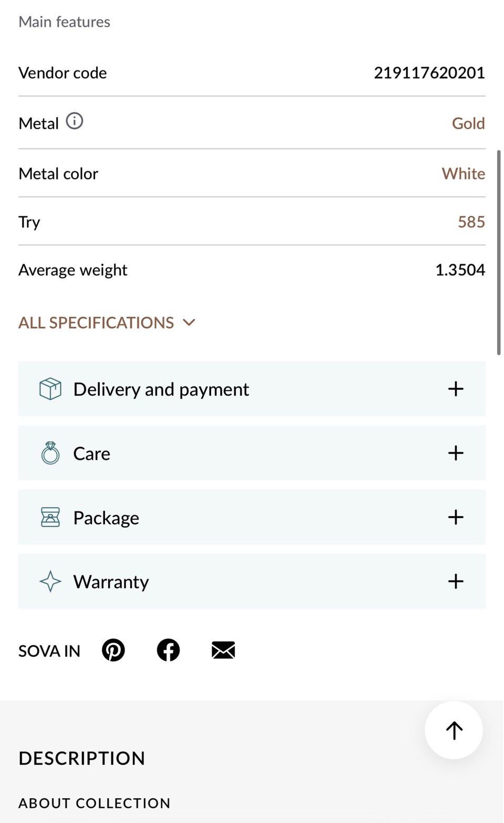Click the delivery box icon
The width and height of the screenshot is (504, 823).
click(50, 389)
